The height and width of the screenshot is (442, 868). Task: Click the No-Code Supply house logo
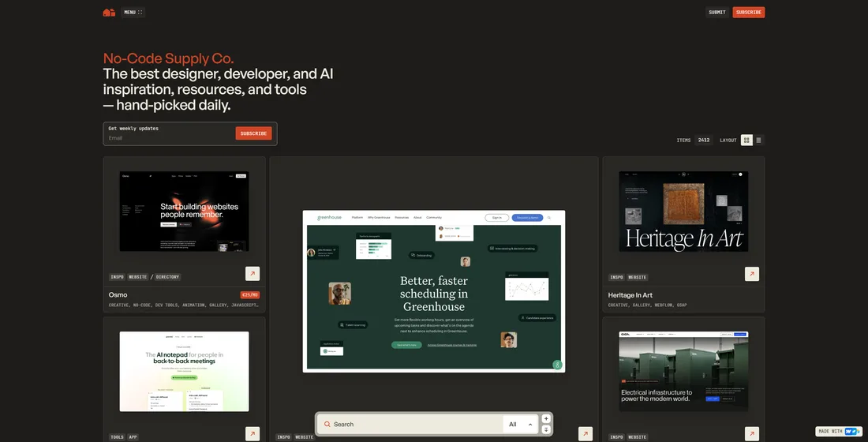click(x=109, y=12)
